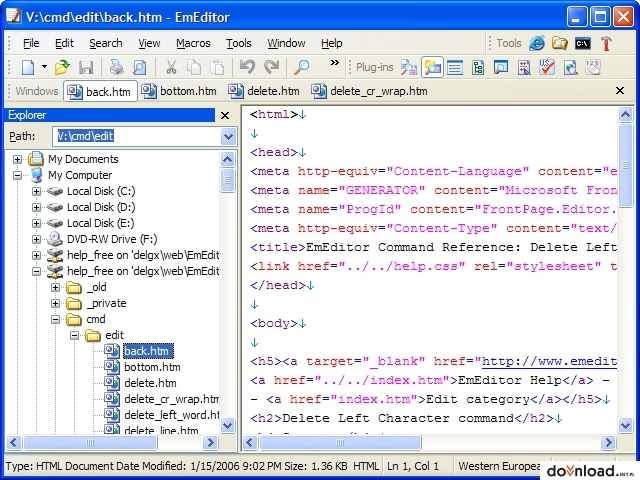
Task: Switch to the delete_cr_wrap.htm tab
Action: point(369,91)
